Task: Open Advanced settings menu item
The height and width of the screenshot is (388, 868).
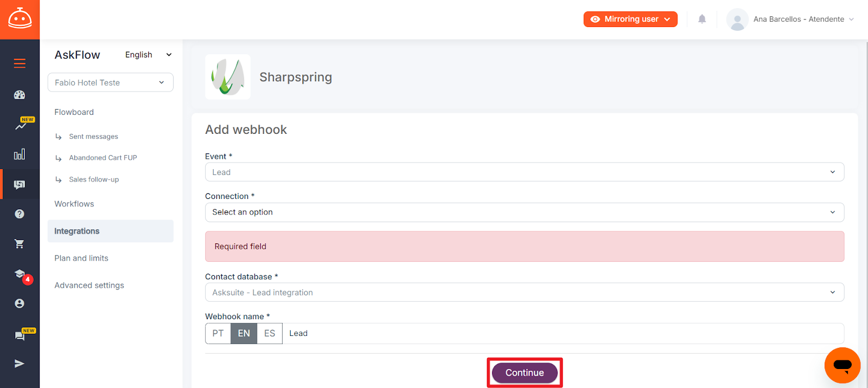Action: click(x=90, y=285)
